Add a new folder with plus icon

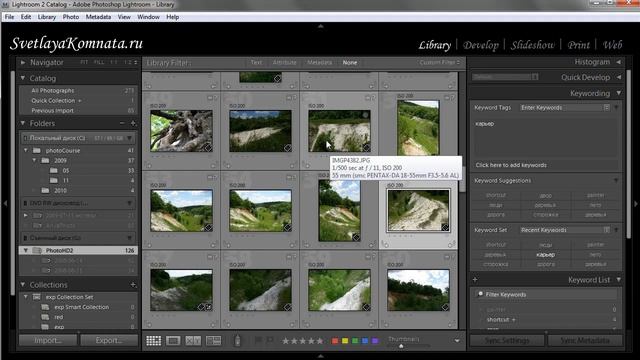click(x=133, y=123)
